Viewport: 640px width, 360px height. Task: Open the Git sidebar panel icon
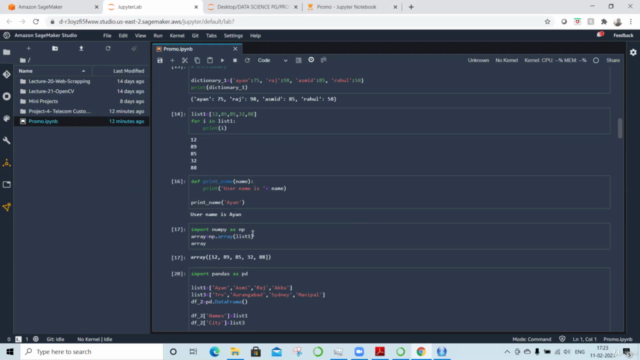click(x=7, y=74)
